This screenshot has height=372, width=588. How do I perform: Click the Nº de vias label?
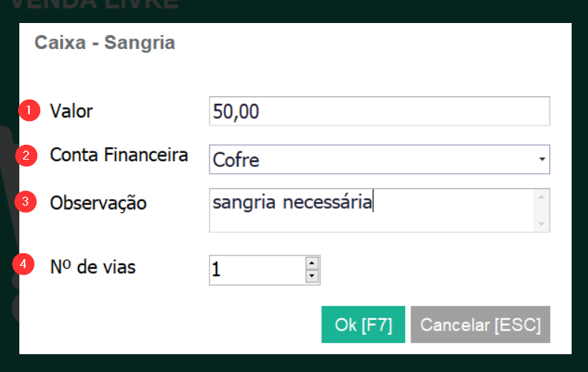click(93, 267)
